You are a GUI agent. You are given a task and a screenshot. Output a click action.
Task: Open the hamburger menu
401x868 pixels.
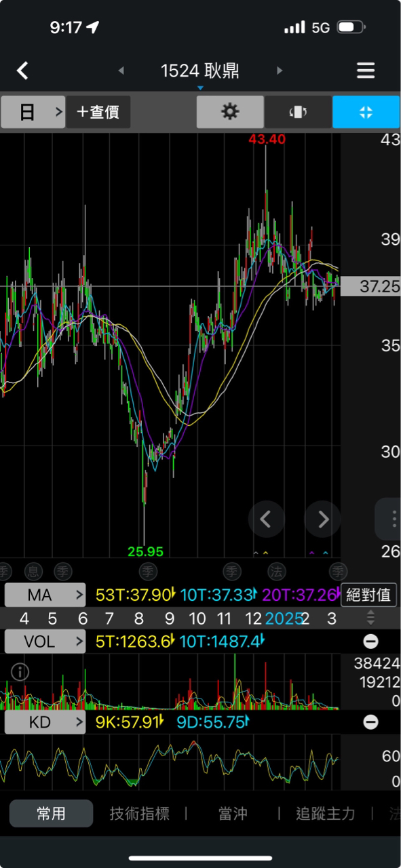pos(366,71)
